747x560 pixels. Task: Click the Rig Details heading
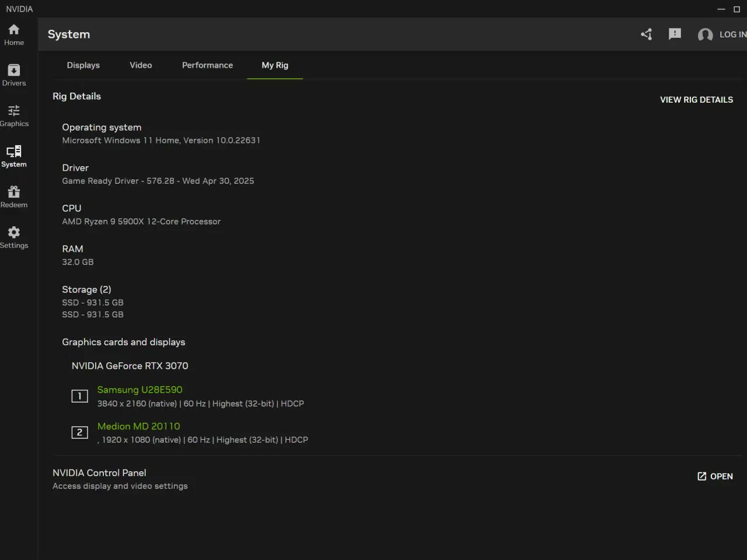[x=76, y=96]
